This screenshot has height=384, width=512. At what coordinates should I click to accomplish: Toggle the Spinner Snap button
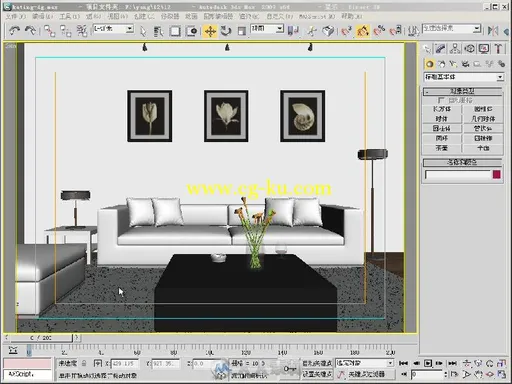coord(396,31)
